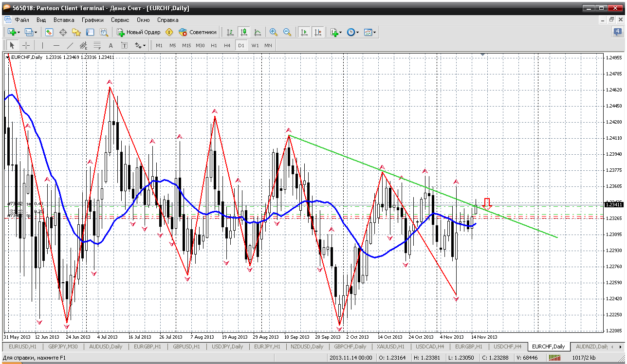Zoom out of the chart
627x364 pixels.
[x=287, y=32]
